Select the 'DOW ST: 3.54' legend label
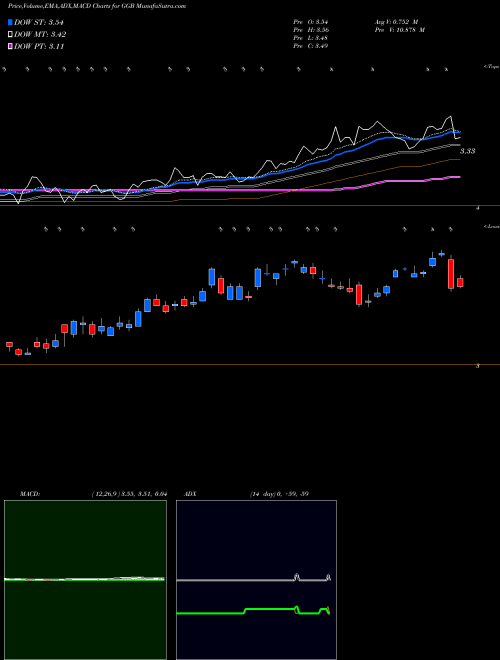Screen dimensions: 500x660 pyautogui.click(x=39, y=22)
